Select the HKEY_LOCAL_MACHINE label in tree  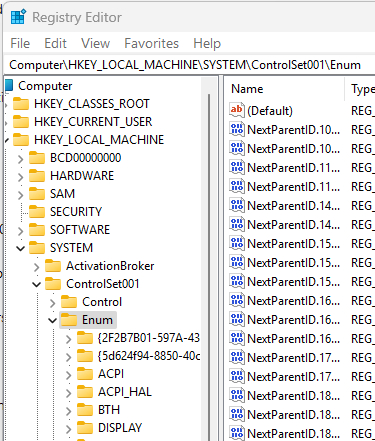coord(99,140)
